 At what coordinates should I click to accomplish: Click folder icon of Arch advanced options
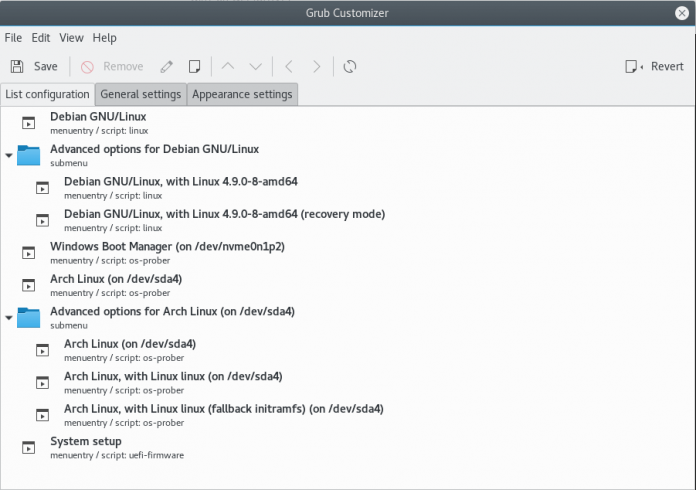tap(28, 318)
